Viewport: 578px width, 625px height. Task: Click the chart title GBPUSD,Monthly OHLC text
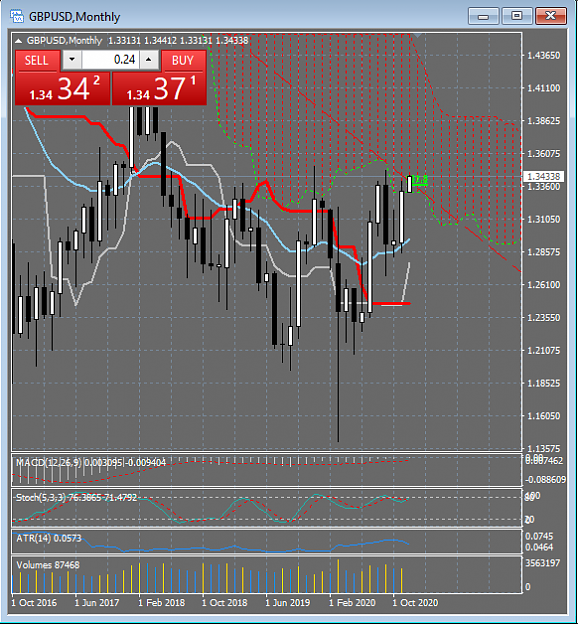point(138,41)
